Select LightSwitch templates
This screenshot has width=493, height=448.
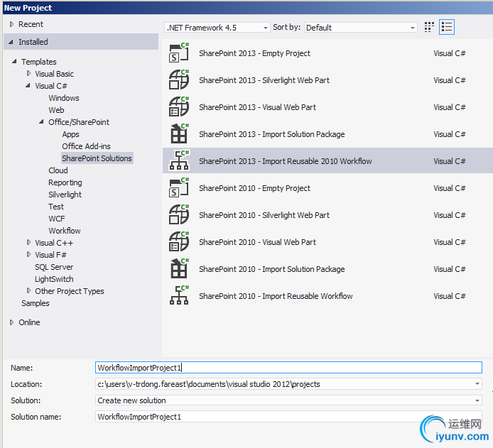pyautogui.click(x=54, y=279)
